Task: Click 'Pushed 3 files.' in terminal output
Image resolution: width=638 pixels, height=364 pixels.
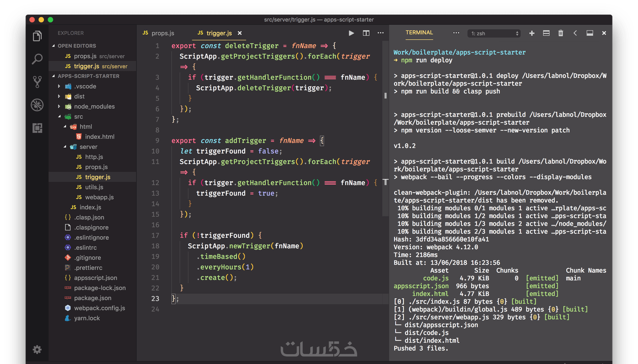Action: (421, 349)
